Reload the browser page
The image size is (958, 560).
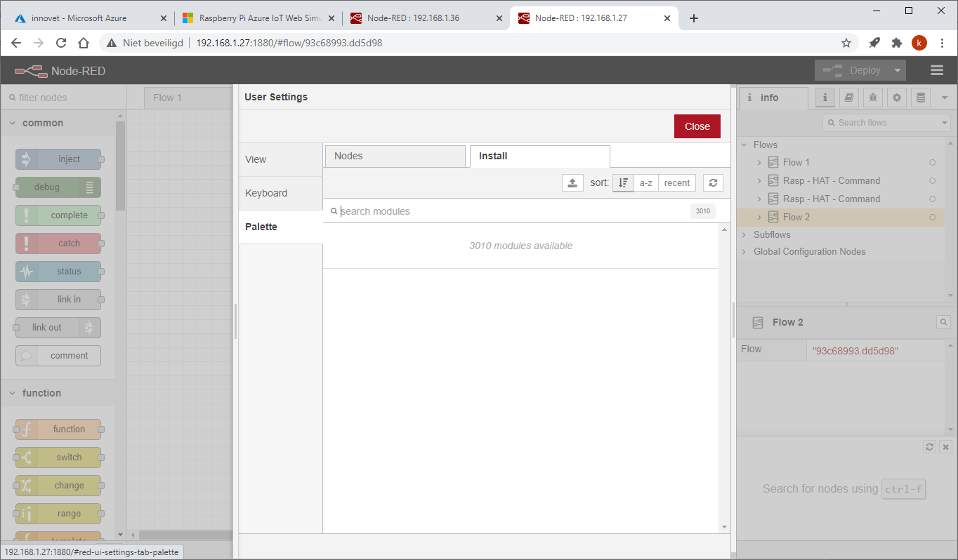click(61, 43)
